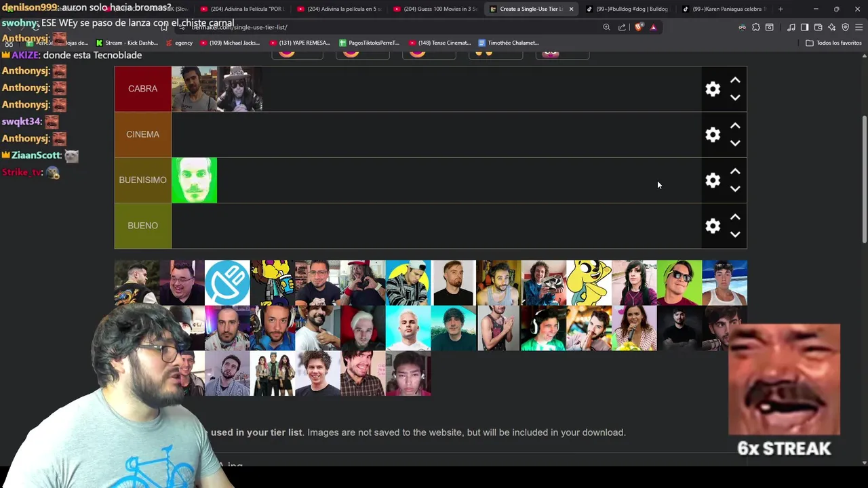The height and width of the screenshot is (488, 868).
Task: Open Leo AI sparkle icon
Action: tap(831, 27)
